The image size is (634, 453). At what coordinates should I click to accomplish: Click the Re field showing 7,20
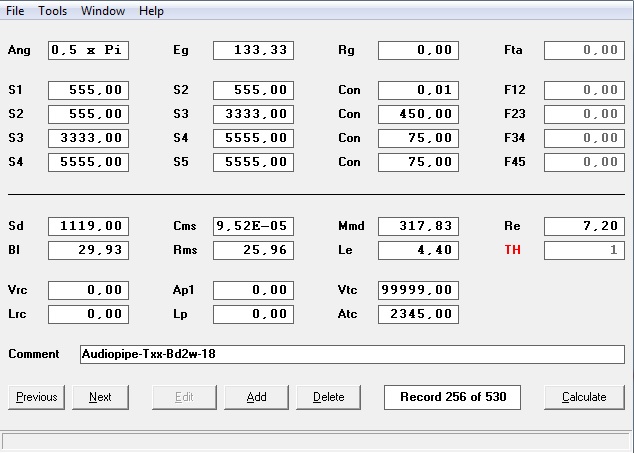584,226
